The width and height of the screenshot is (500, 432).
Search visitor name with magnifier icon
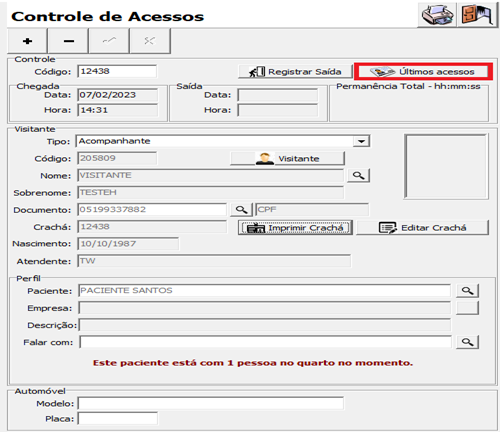359,175
